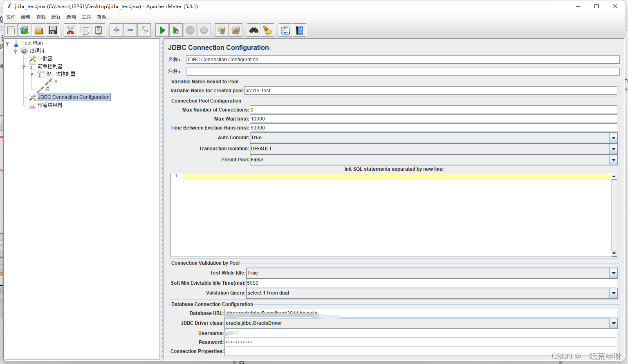The image size is (628, 364).
Task: Click the Max Wait (ms) field
Action: pyautogui.click(x=433, y=119)
